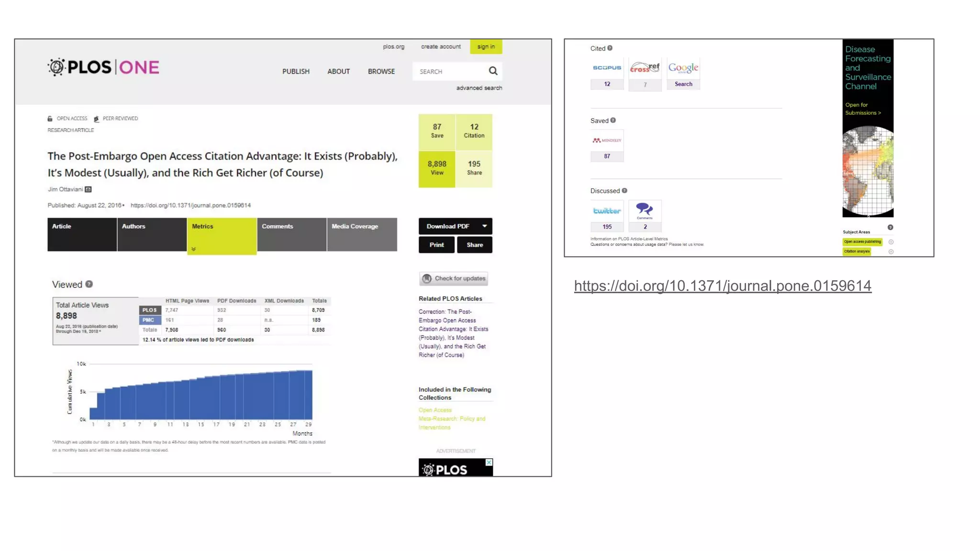Open the BROWSE menu
Image resolution: width=980 pixels, height=551 pixels.
click(381, 71)
